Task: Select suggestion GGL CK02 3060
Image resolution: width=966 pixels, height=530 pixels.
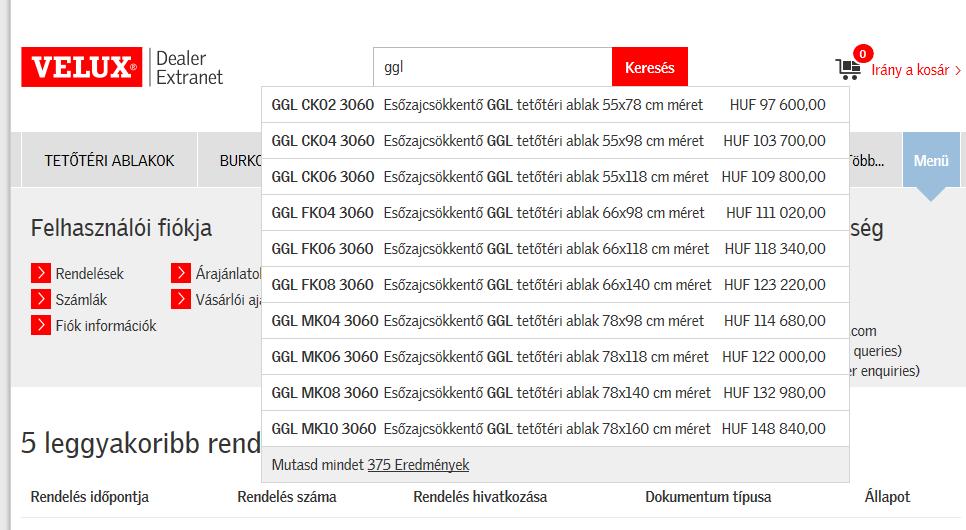Action: coord(555,105)
